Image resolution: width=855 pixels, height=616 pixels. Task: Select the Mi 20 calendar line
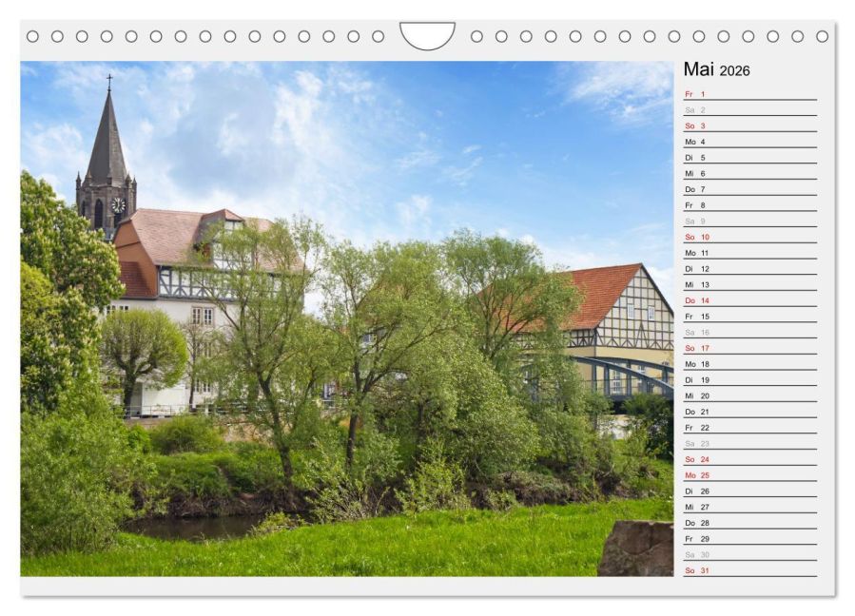pos(750,395)
